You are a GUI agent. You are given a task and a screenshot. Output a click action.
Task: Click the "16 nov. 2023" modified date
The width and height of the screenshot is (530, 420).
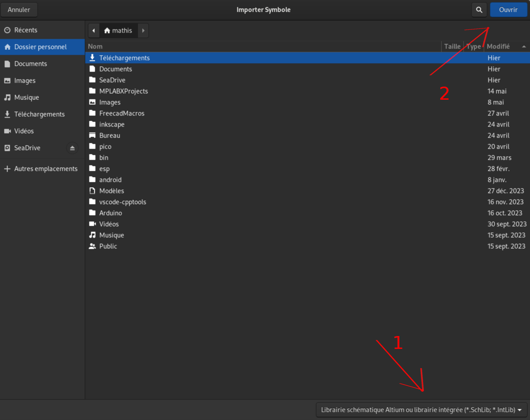pyautogui.click(x=505, y=202)
